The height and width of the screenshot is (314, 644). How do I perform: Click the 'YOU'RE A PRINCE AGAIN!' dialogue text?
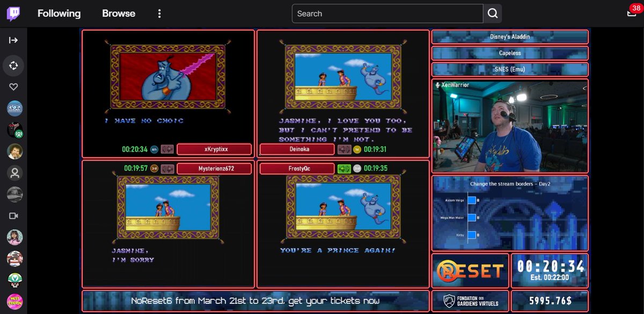tap(338, 250)
